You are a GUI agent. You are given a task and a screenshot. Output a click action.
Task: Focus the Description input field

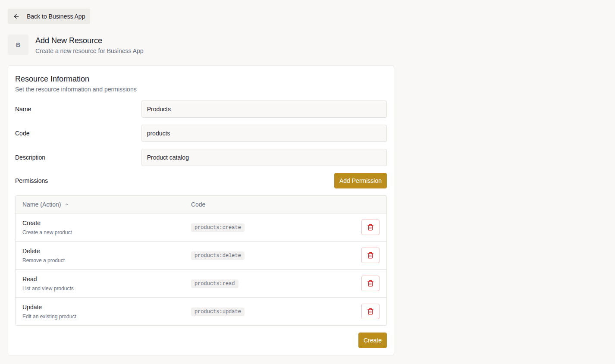[264, 157]
